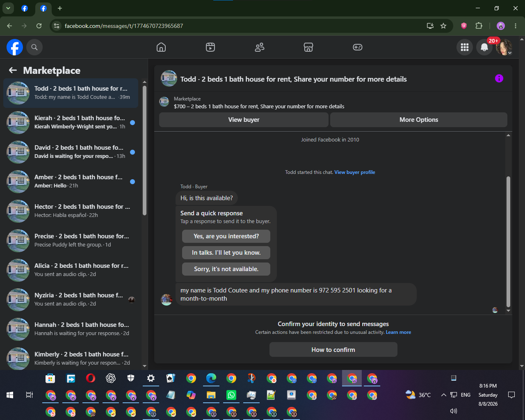Go back using the Marketplace arrow
Viewport: 525px width, 420px height.
click(x=13, y=71)
